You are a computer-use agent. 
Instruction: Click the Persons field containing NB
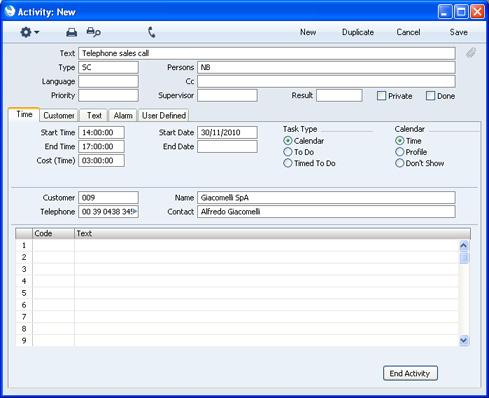click(326, 67)
